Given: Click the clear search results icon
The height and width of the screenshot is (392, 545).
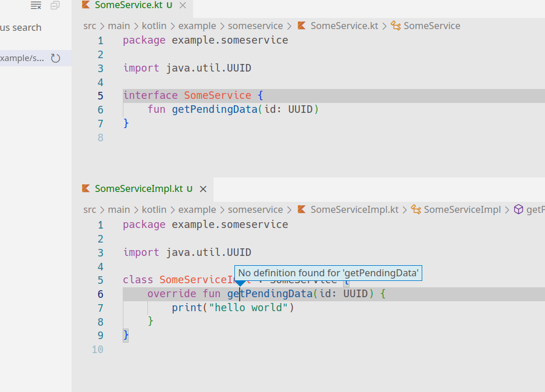Looking at the screenshot, I should pos(36,5).
